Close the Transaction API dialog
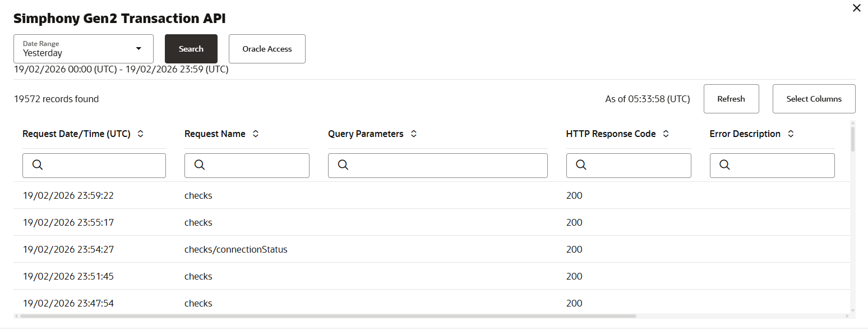 click(x=856, y=8)
